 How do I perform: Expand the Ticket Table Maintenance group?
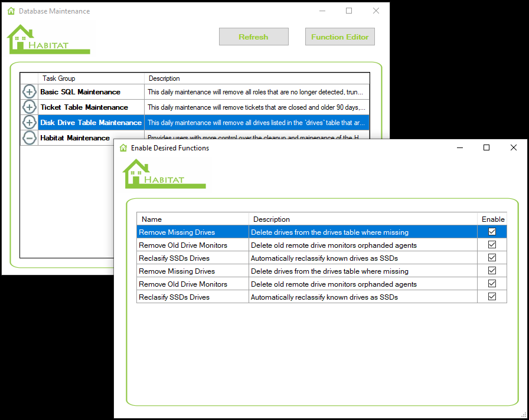(x=30, y=107)
